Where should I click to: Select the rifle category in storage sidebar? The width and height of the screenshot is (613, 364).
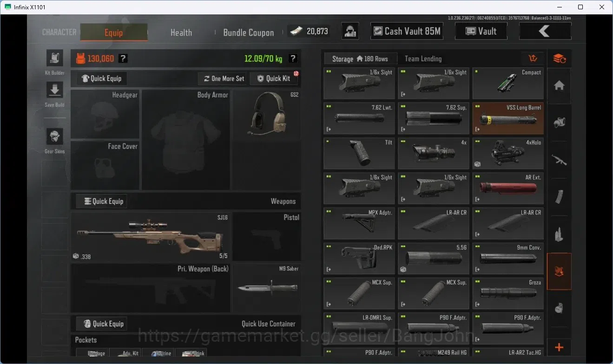559,160
